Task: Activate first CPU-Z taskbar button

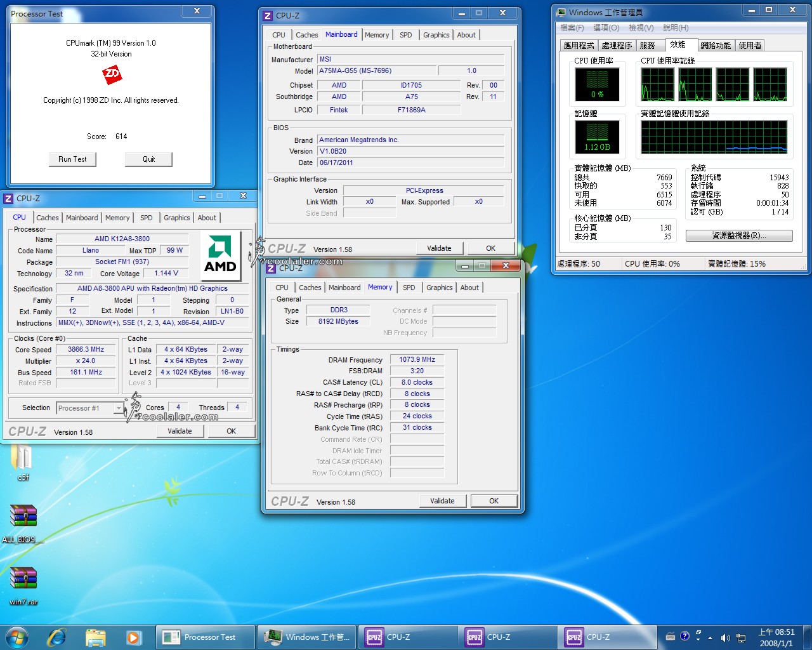Action: tap(407, 637)
